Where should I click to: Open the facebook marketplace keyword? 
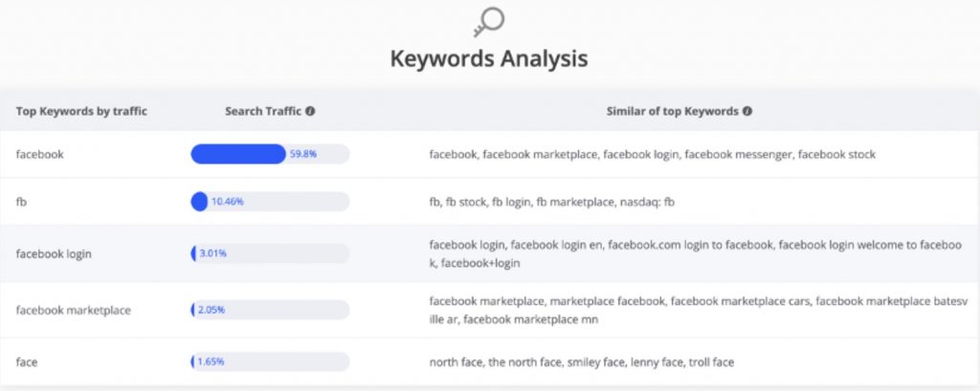[x=73, y=311]
